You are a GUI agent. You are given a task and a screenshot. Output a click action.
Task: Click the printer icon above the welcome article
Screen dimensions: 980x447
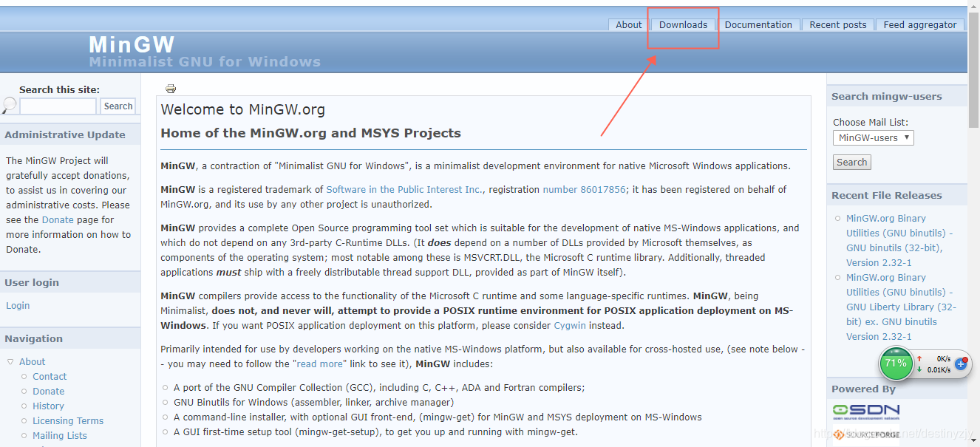[x=171, y=88]
